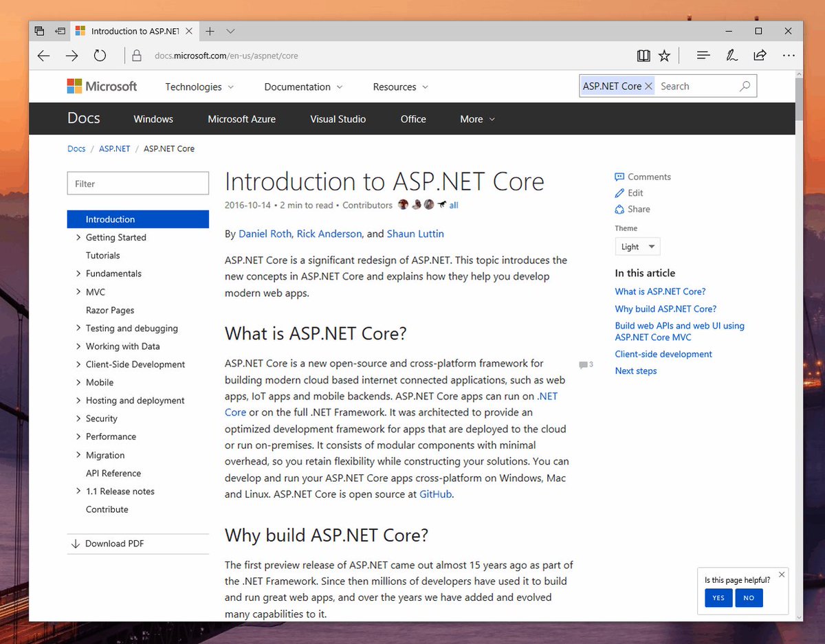Click the Microsoft logo

pos(102,86)
